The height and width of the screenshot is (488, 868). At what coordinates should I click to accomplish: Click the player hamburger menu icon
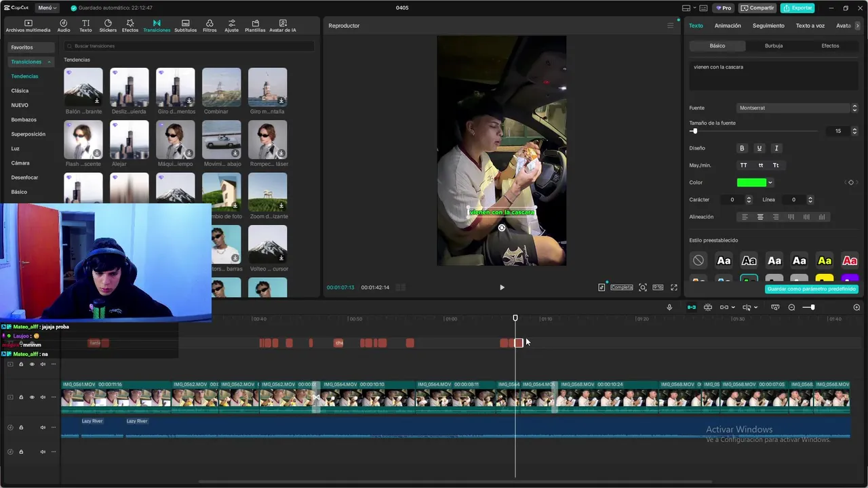click(671, 26)
